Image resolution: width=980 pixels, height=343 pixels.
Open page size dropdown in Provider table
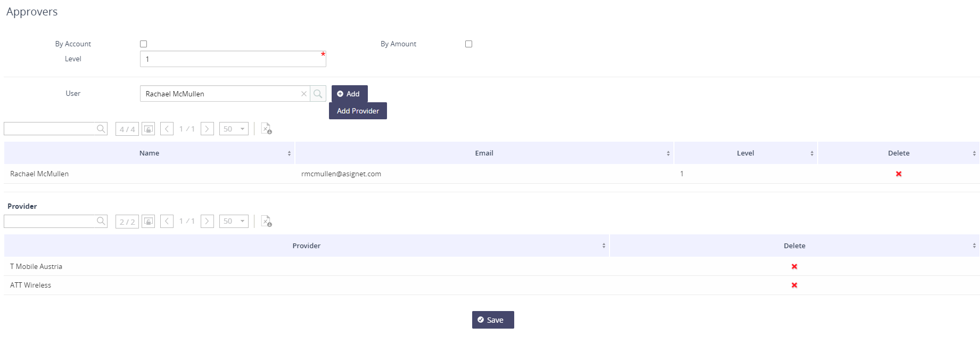234,221
